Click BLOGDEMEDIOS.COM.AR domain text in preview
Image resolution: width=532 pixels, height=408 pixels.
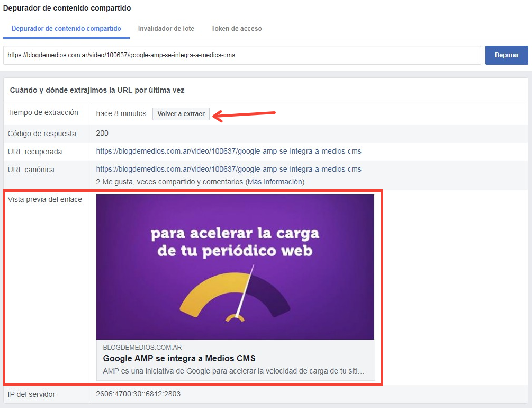(x=142, y=348)
